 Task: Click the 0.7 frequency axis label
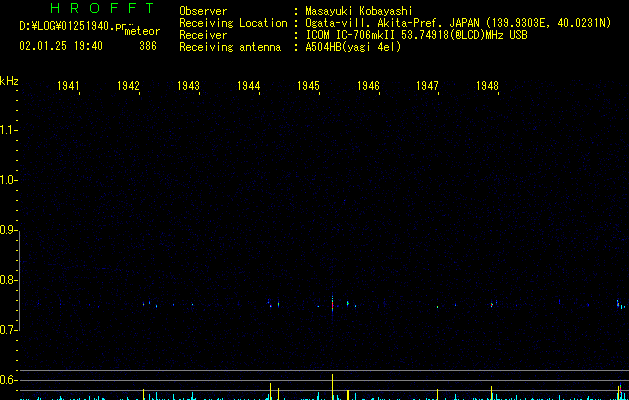8,330
